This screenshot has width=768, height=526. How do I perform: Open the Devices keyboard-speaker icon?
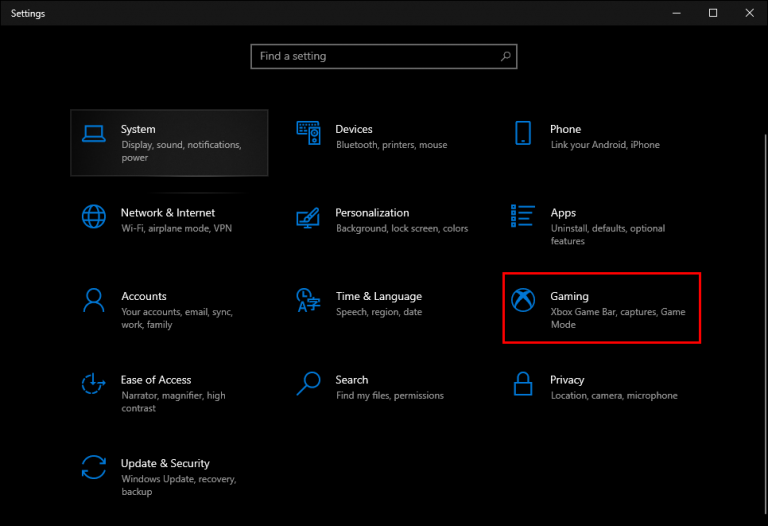pos(308,133)
